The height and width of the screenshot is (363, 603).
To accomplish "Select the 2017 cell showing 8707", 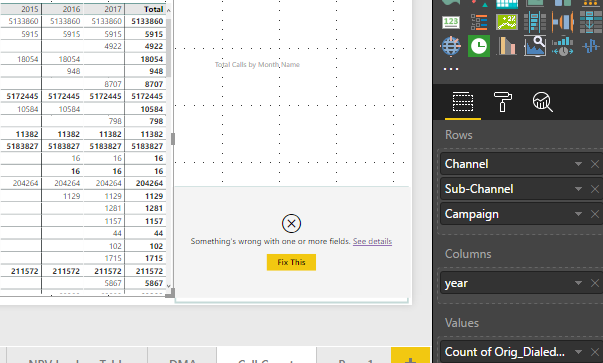I will (x=113, y=84).
